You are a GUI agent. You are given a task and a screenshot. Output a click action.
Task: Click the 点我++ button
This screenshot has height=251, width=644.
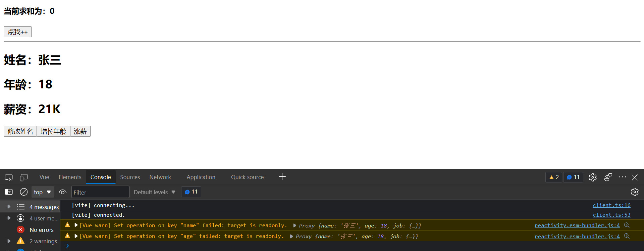point(17,32)
